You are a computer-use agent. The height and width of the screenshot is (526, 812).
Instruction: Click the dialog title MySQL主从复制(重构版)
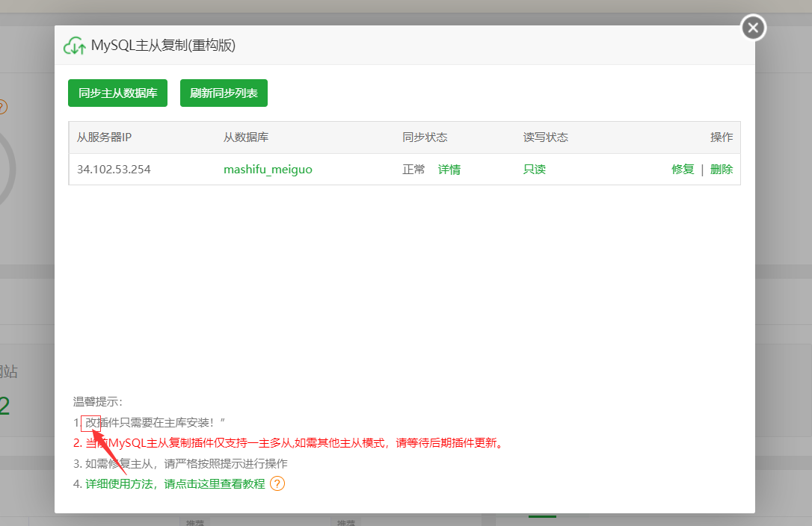[163, 46]
